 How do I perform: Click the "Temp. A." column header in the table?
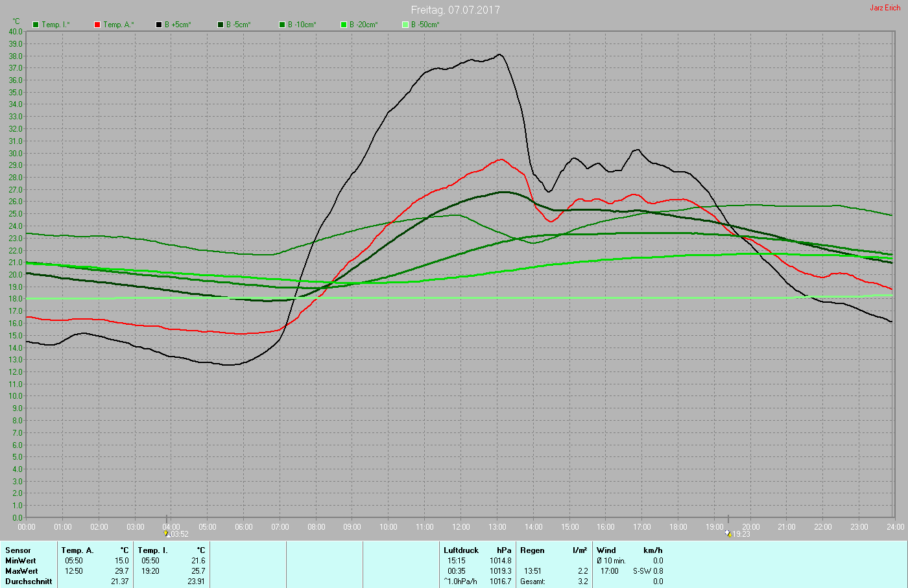tap(78, 550)
